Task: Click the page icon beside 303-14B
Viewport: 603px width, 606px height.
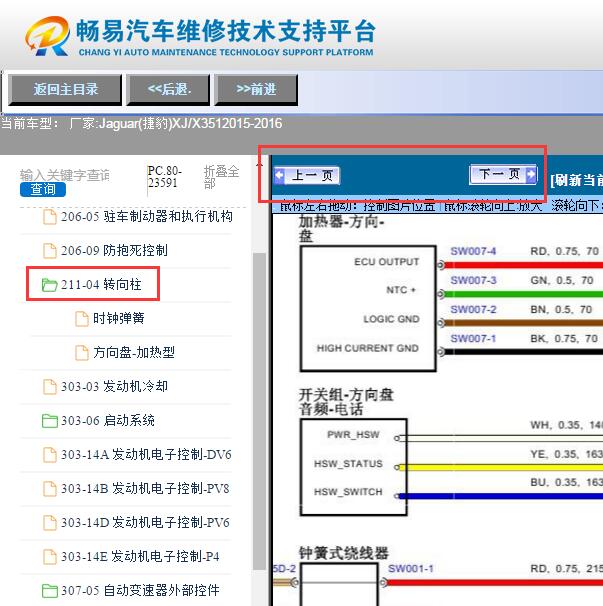Action: click(x=49, y=489)
